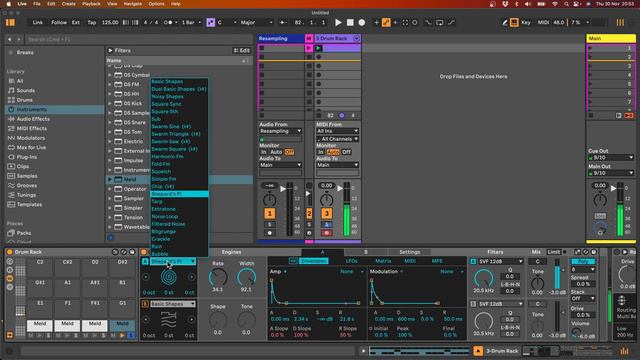
Task: Click oscillator B Basic Shapes waveform display
Action: coord(169,320)
